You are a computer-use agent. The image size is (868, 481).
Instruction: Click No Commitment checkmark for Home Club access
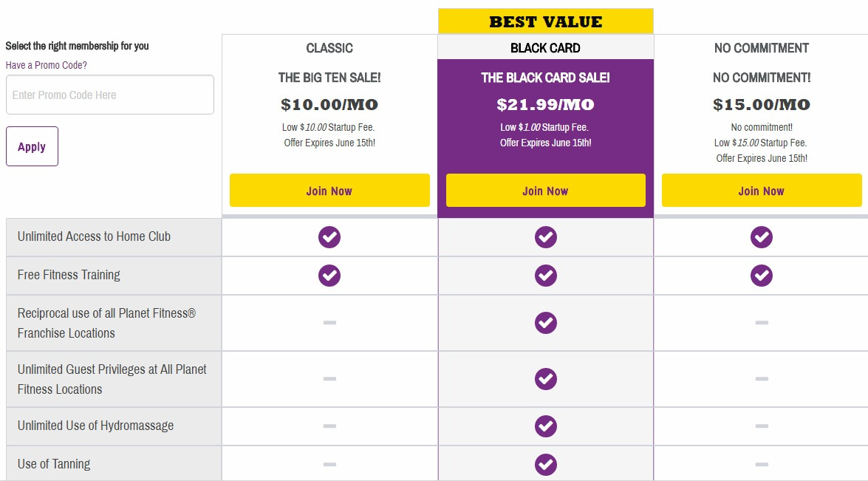coord(762,237)
